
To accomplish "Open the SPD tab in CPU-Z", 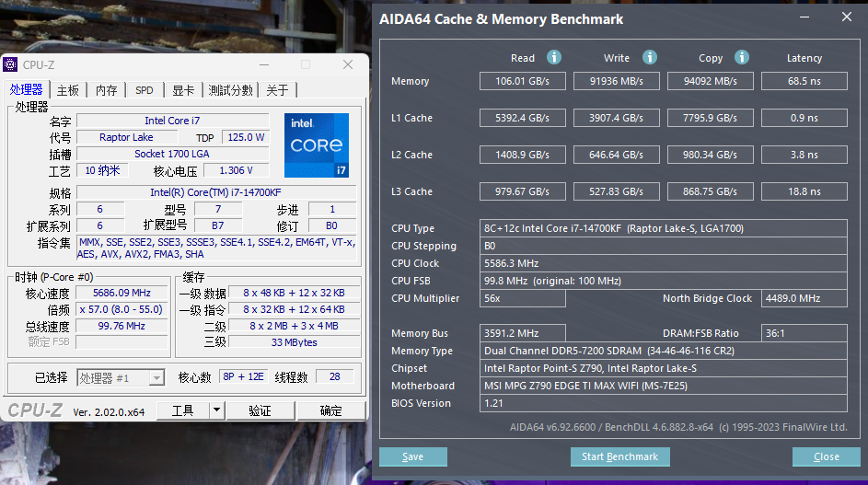I will 145,90.
